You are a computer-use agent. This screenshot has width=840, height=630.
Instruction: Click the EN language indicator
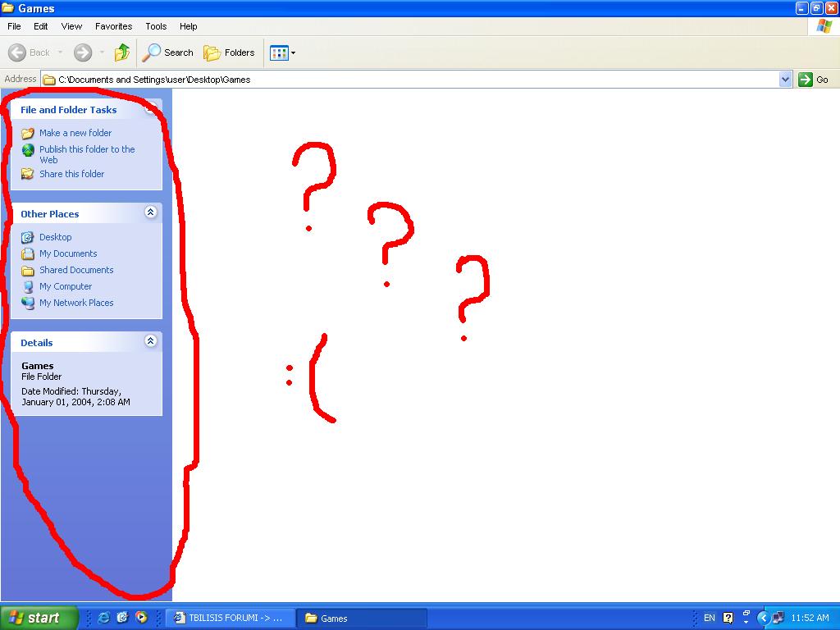coord(710,618)
